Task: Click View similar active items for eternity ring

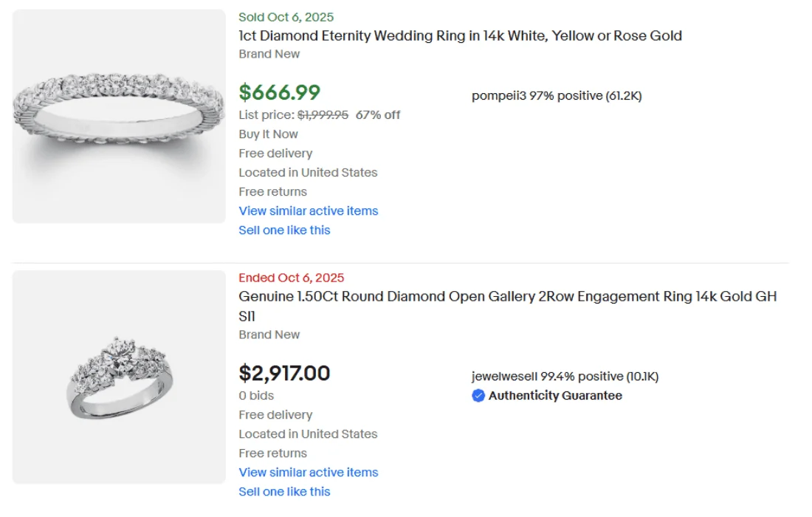Action: click(308, 211)
